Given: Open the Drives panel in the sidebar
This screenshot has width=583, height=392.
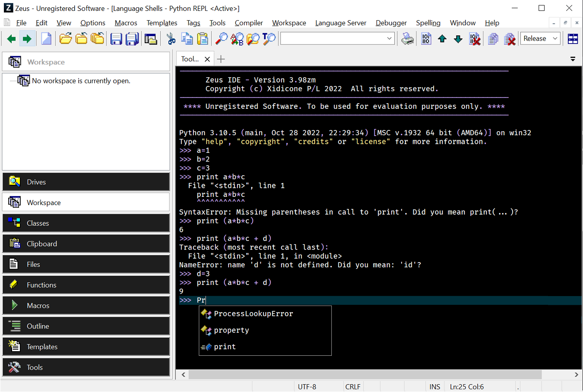Looking at the screenshot, I should pyautogui.click(x=86, y=182).
